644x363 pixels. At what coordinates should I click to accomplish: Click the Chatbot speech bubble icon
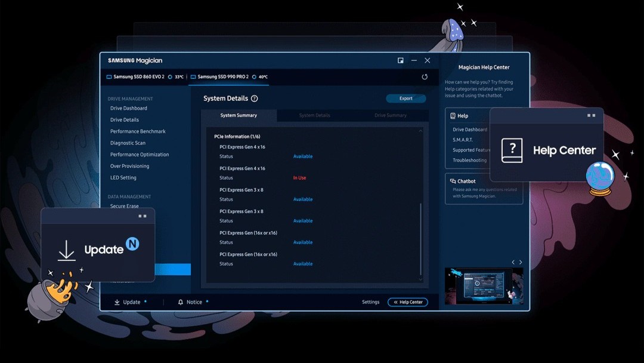453,181
